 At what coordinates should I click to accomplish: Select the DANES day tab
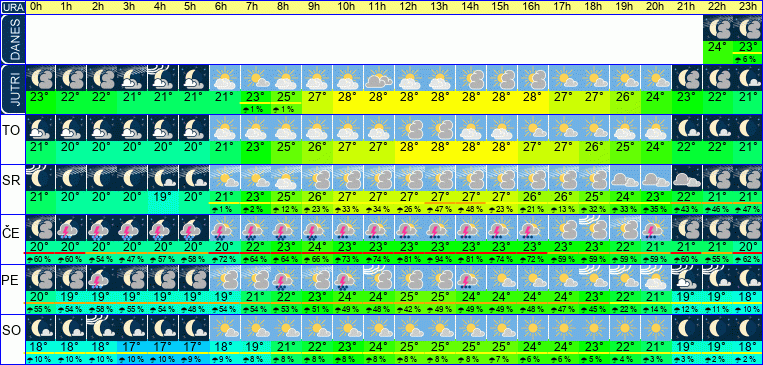pyautogui.click(x=13, y=39)
